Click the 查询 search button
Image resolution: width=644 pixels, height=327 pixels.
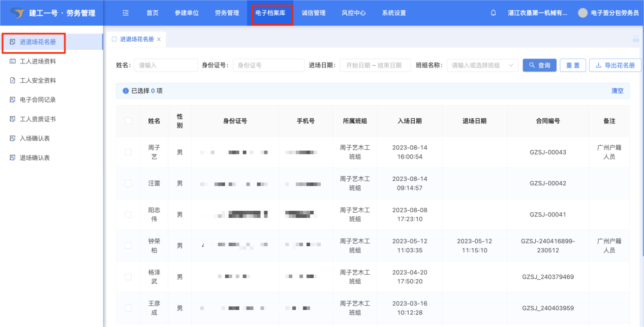click(539, 66)
